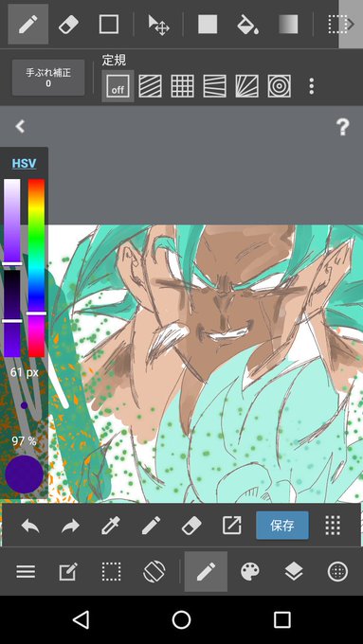The height and width of the screenshot is (644, 363).
Task: Adjust the 97 % opacity value
Action: coord(24,441)
